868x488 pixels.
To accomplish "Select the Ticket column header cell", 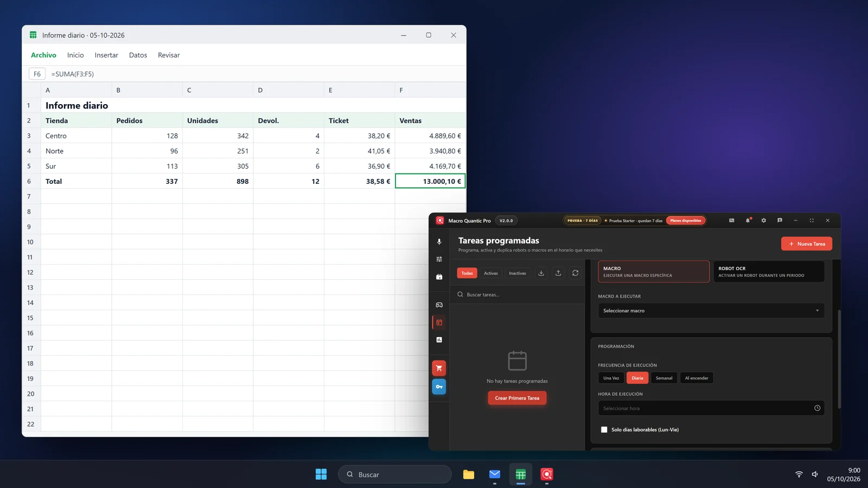I will tap(360, 120).
